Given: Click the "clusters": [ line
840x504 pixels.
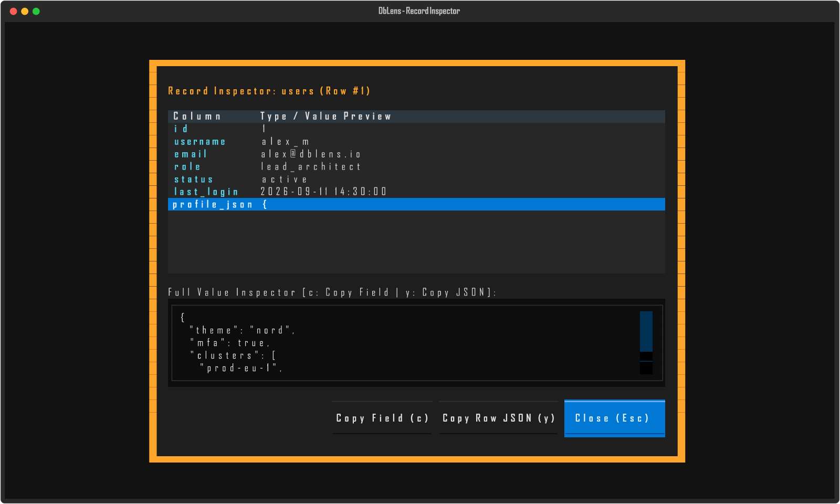Looking at the screenshot, I should 233,355.
